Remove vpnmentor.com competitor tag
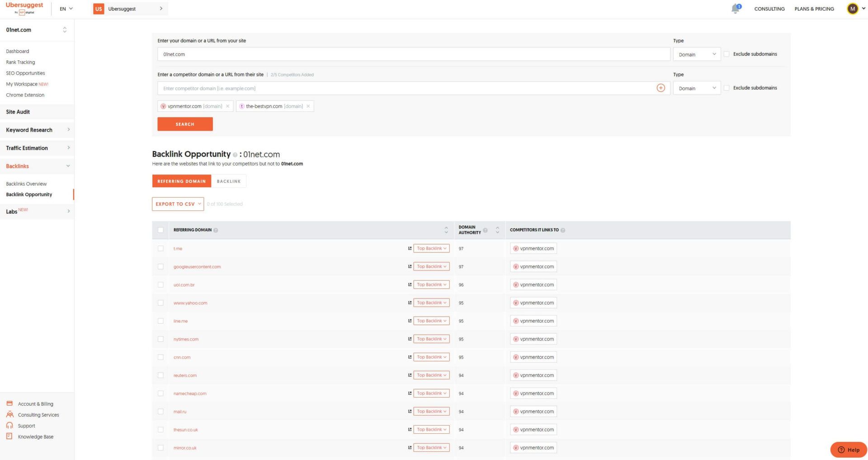The width and height of the screenshot is (868, 460). [x=227, y=106]
